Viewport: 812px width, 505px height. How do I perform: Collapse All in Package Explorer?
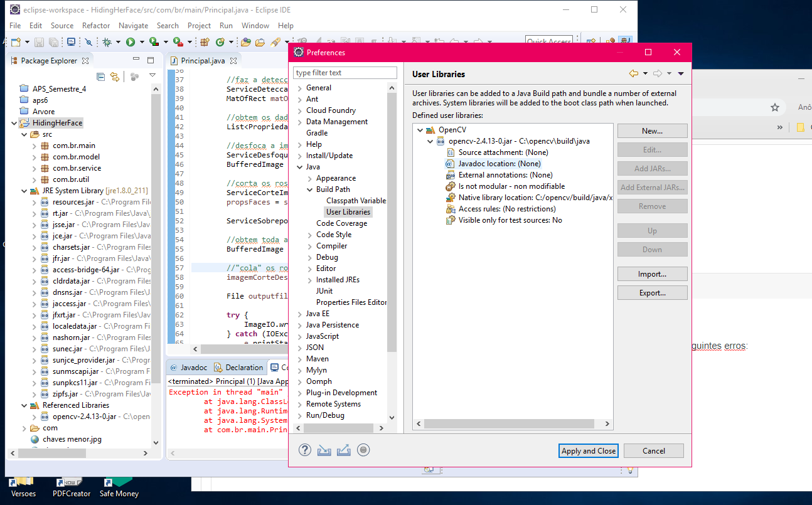coord(100,77)
